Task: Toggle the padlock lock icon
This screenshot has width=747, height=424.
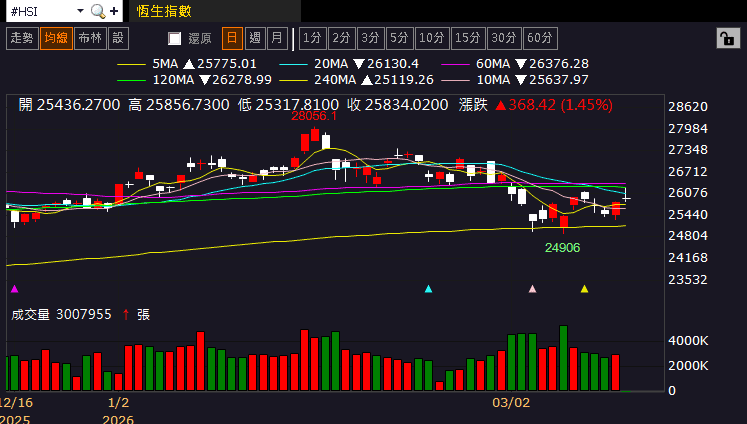Action: pyautogui.click(x=726, y=38)
